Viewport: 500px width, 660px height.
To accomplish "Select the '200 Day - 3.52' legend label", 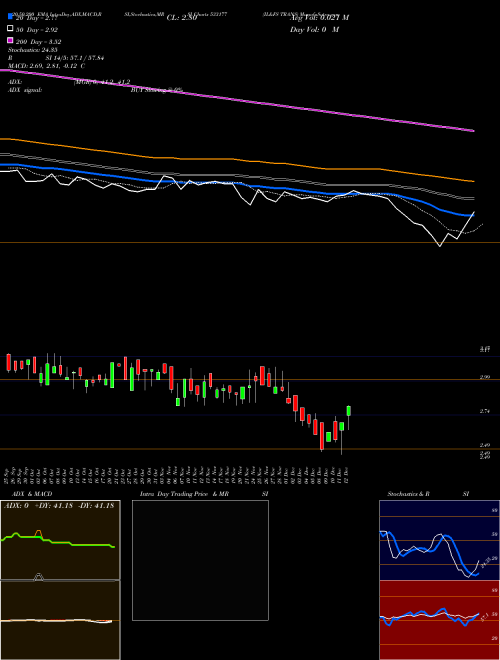I will [x=39, y=42].
